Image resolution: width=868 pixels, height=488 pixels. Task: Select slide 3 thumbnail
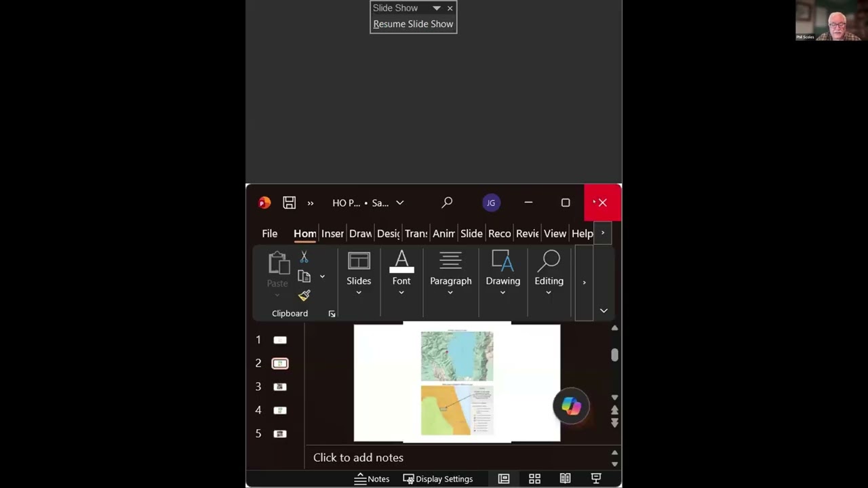point(280,386)
